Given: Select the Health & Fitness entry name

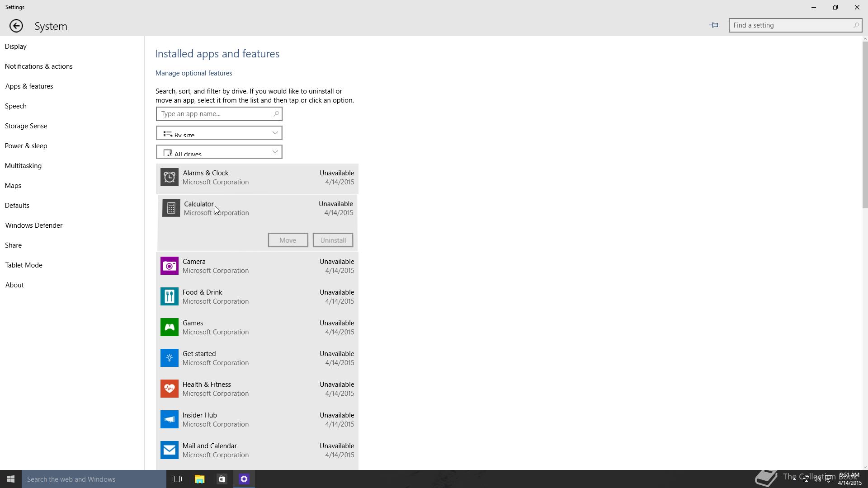Looking at the screenshot, I should [207, 385].
